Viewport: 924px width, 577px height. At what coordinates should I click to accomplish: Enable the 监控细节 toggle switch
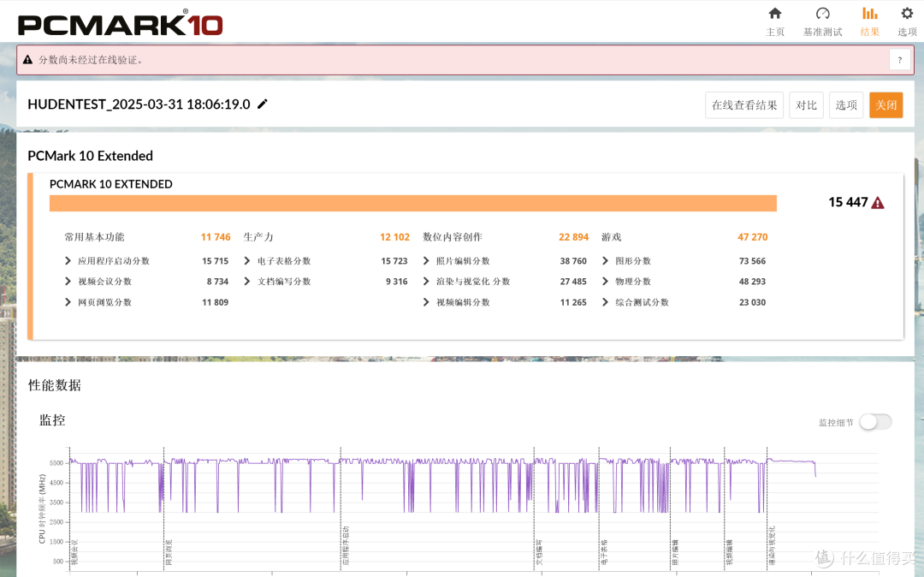tap(874, 421)
